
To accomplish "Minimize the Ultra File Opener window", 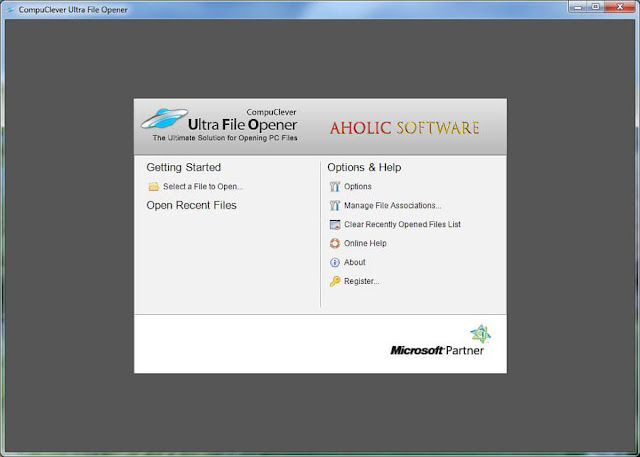I will pos(578,7).
